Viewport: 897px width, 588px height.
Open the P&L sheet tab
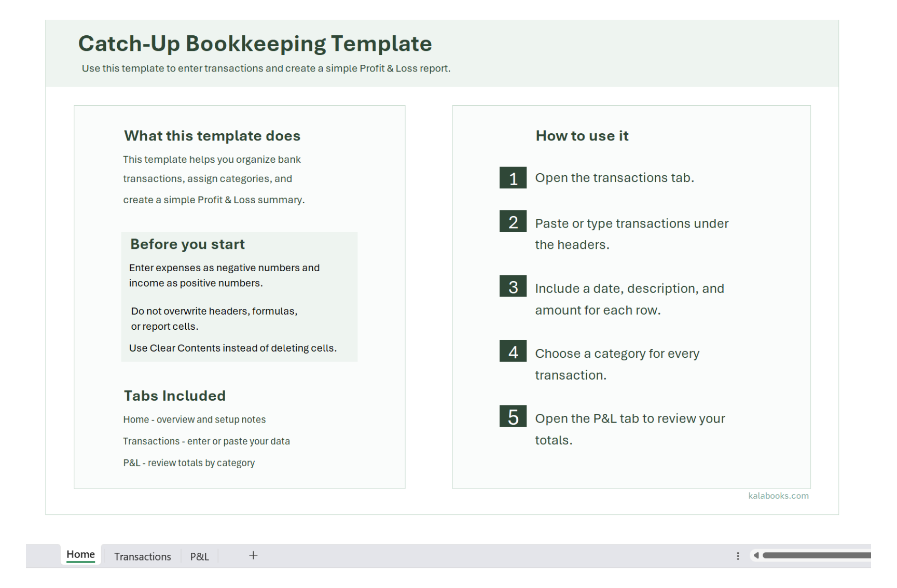pyautogui.click(x=199, y=556)
